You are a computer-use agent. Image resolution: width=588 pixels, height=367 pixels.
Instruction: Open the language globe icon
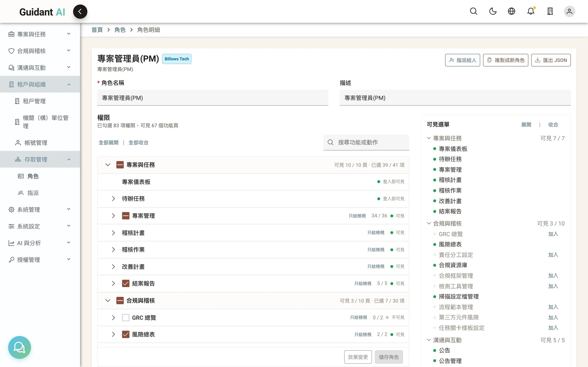pyautogui.click(x=511, y=11)
